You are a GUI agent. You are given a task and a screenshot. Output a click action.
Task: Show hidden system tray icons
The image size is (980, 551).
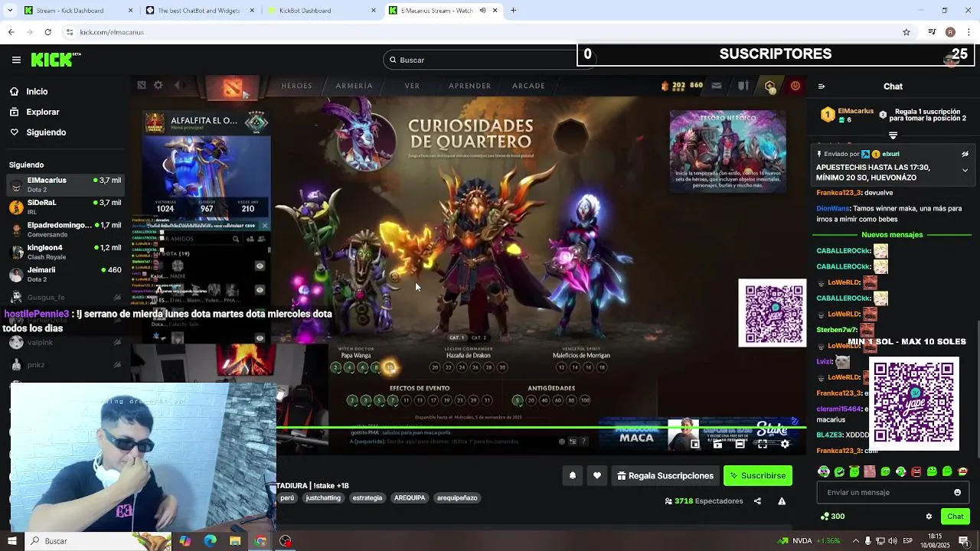855,541
